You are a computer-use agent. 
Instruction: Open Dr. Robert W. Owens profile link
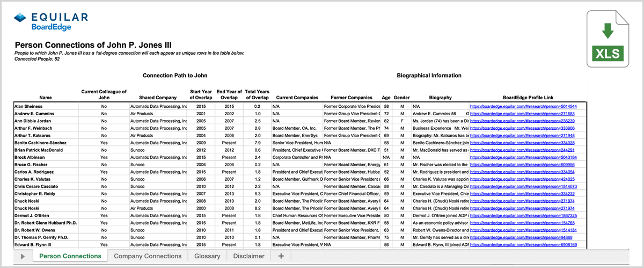pos(523,230)
